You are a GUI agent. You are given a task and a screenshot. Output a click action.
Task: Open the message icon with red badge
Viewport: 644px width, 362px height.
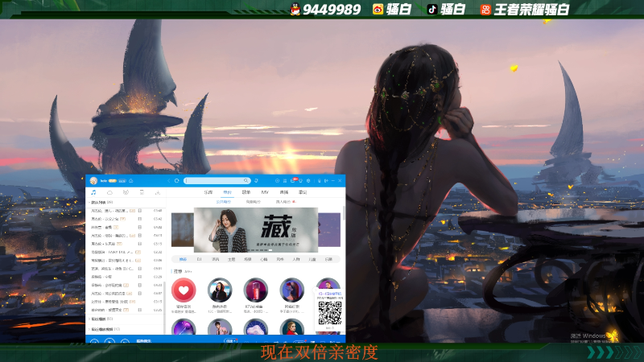coord(293,180)
